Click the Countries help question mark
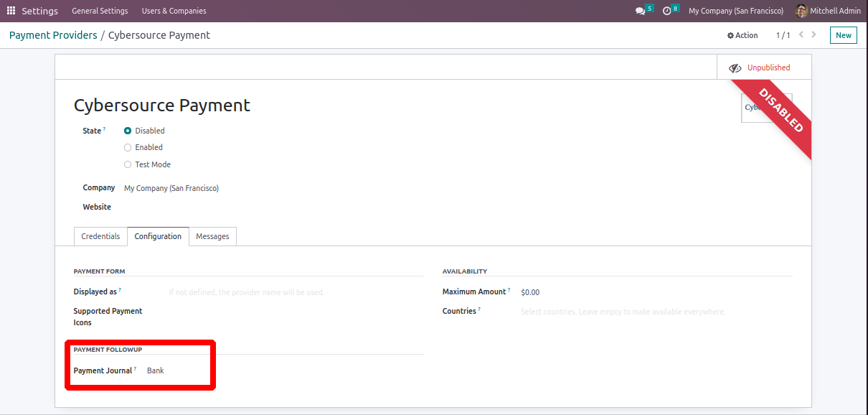 pyautogui.click(x=479, y=309)
